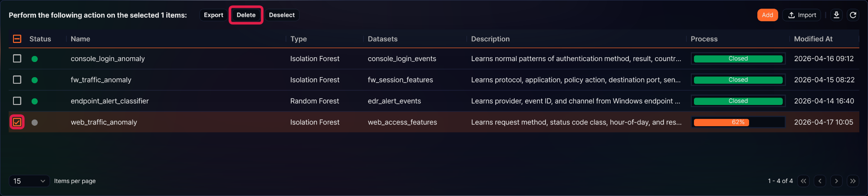This screenshot has width=868, height=196.
Task: Click the Import button
Action: pyautogui.click(x=802, y=15)
